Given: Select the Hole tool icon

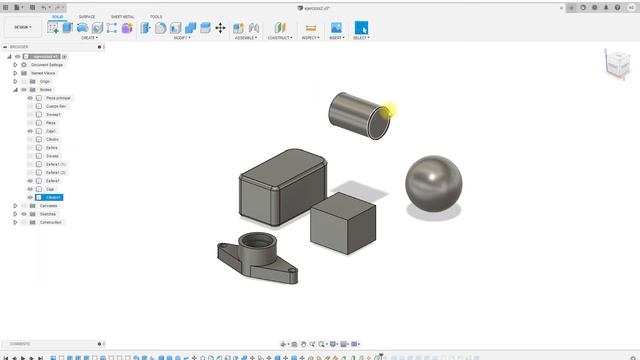Looking at the screenshot, I should coord(97,28).
